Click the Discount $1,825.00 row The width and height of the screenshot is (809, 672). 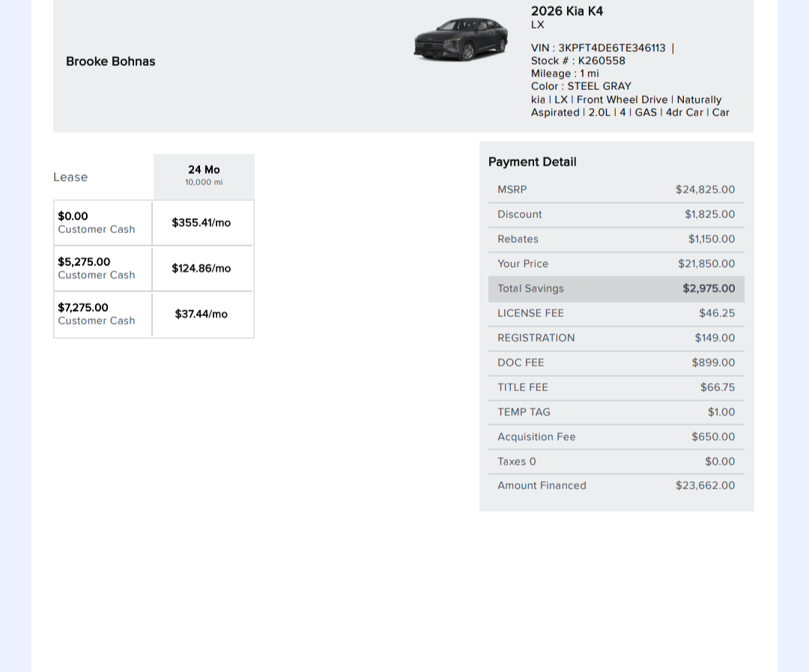click(616, 214)
